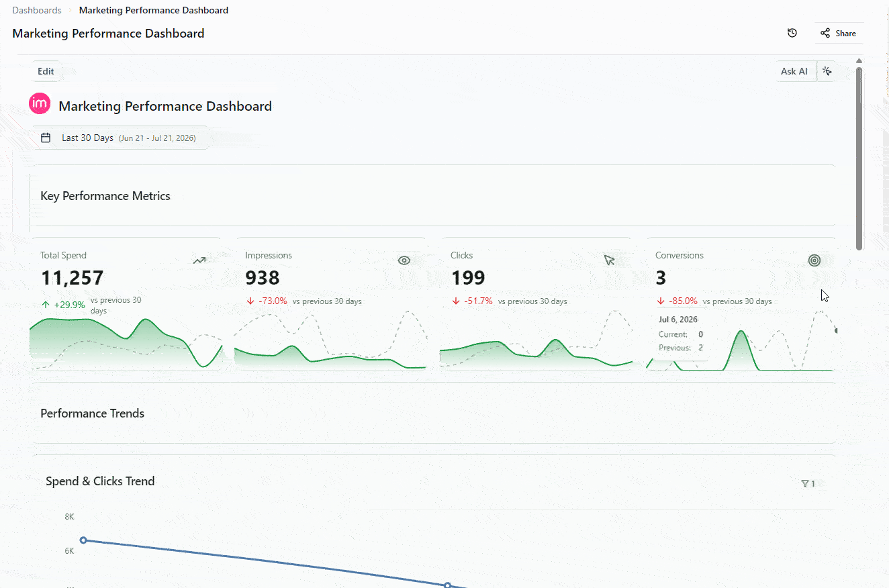Click the Total Spend sparkline chart
This screenshot has width=889, height=588.
click(x=126, y=343)
